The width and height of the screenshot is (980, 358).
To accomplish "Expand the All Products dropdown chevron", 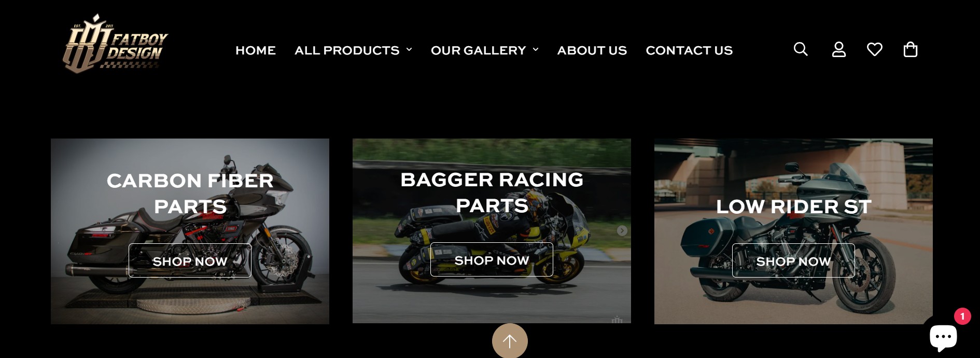I will click(409, 49).
